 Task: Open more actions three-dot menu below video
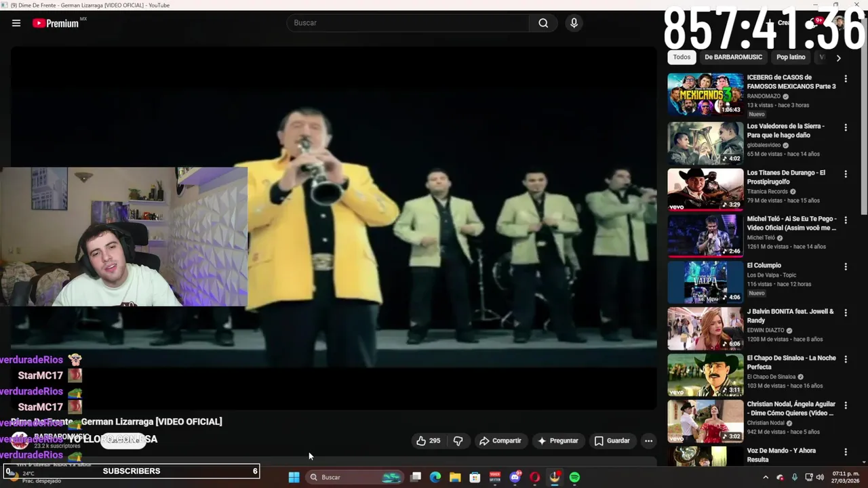click(x=648, y=441)
